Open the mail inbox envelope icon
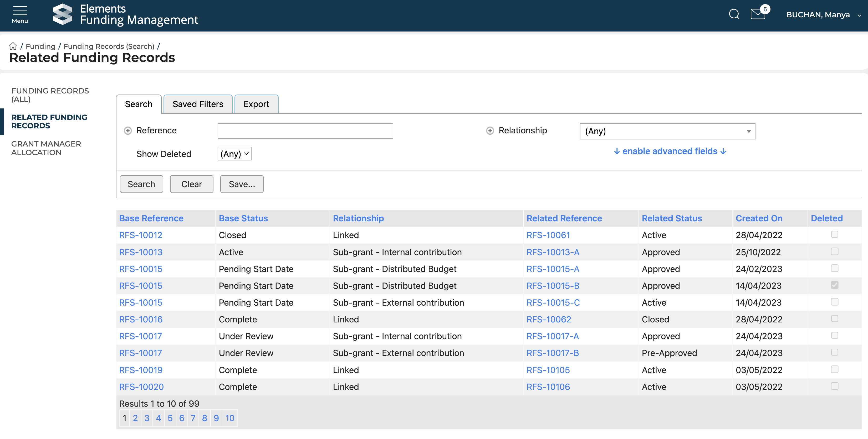Screen dimensions: 868x439 pos(758,14)
